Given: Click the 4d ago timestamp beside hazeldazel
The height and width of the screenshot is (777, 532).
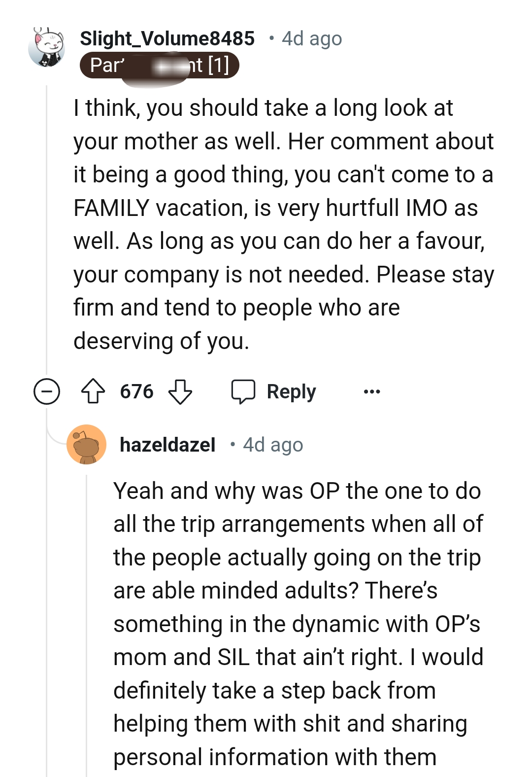Looking at the screenshot, I should point(273,445).
